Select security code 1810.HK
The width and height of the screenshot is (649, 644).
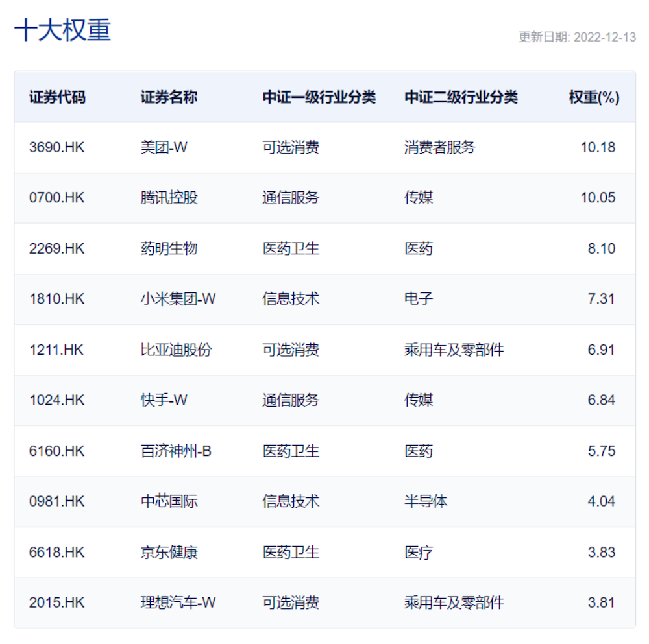56,298
